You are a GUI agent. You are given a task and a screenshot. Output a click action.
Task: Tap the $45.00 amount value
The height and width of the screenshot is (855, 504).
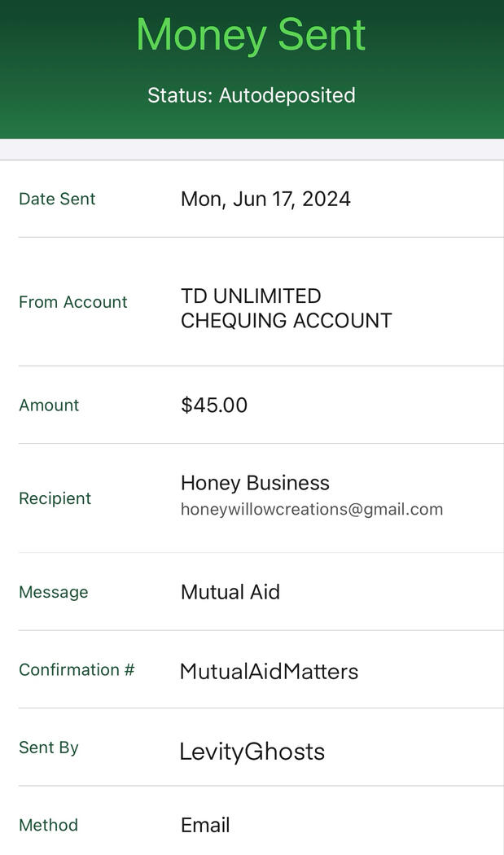214,406
